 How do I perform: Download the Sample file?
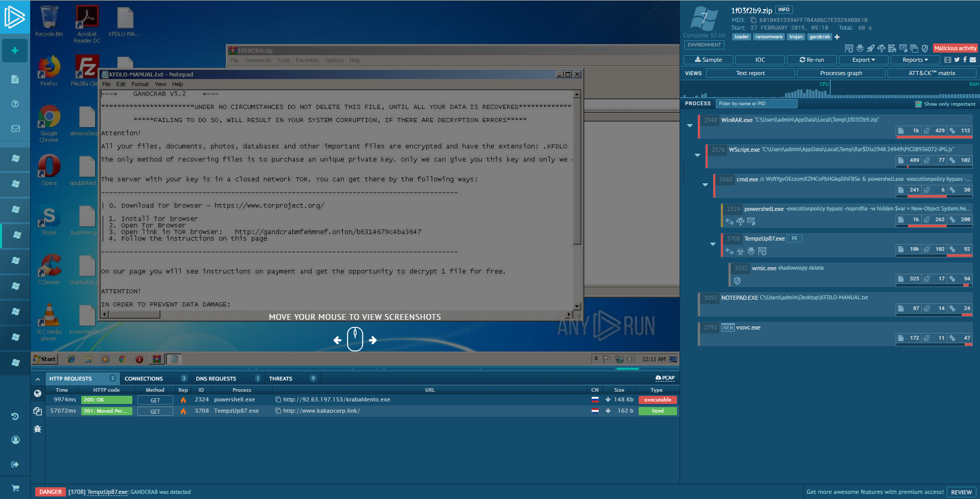tap(708, 60)
